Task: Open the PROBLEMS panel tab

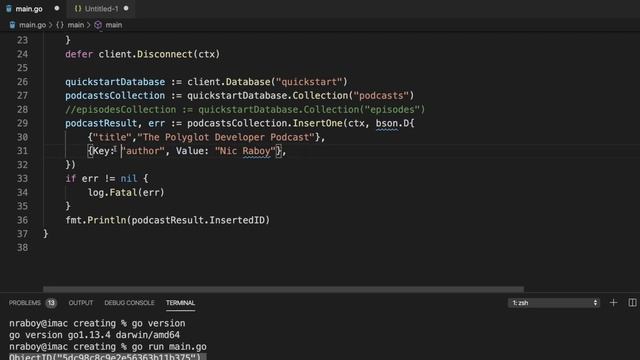Action: pos(24,303)
